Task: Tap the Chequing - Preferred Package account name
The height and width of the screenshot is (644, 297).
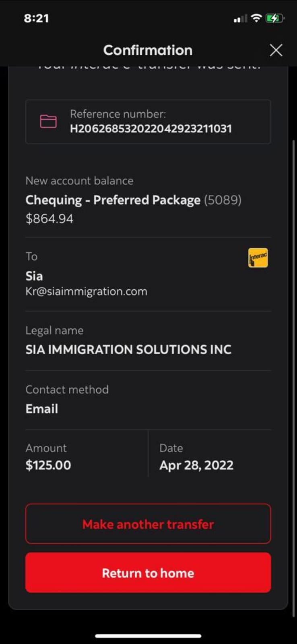Action: (113, 200)
